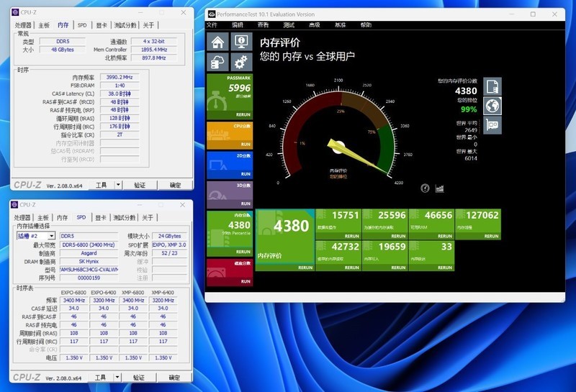
Task: Select the blue 2D分数 tile
Action: point(230,165)
